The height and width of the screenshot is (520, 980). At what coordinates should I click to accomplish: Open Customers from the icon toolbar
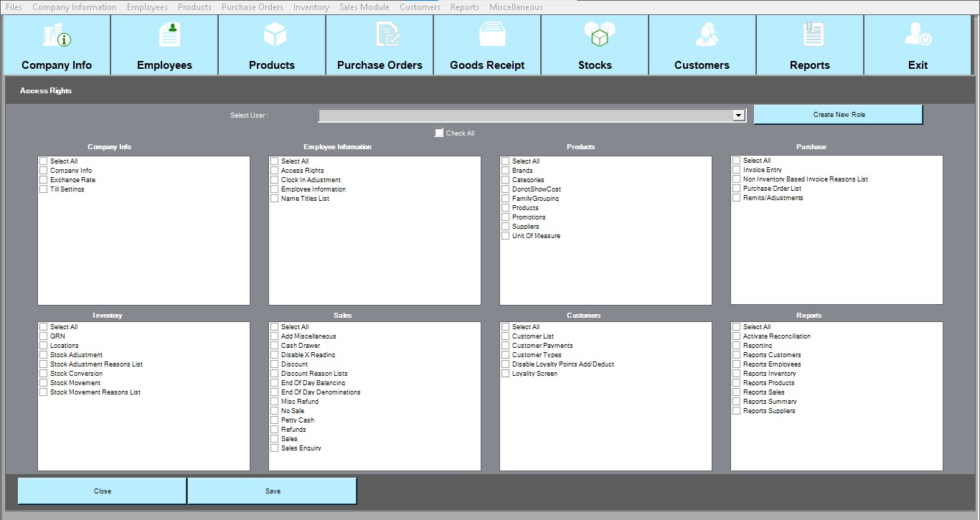(x=702, y=45)
